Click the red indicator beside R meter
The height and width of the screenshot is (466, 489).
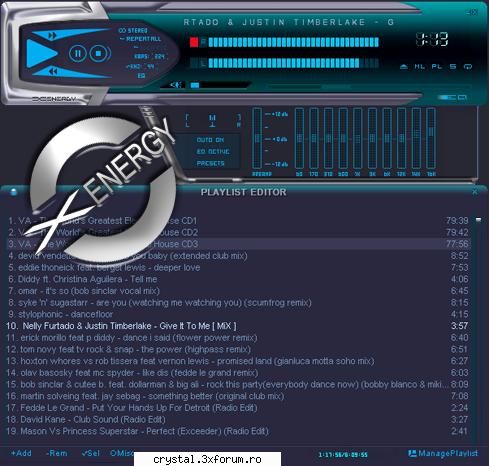[x=194, y=42]
